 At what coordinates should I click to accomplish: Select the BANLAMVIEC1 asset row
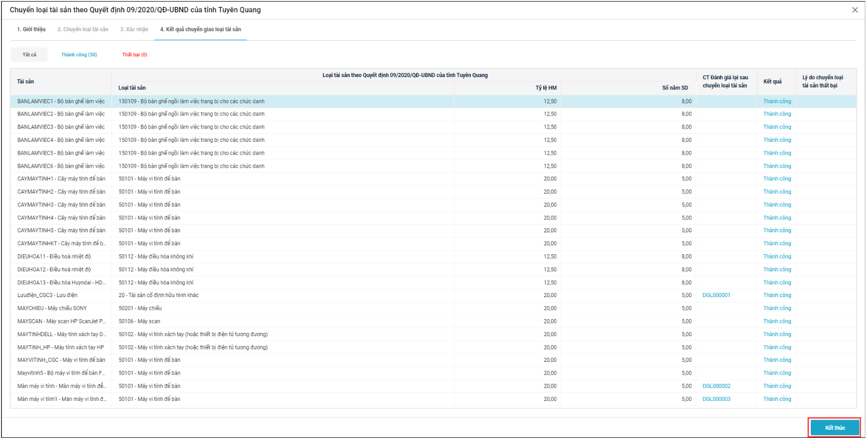(433, 101)
